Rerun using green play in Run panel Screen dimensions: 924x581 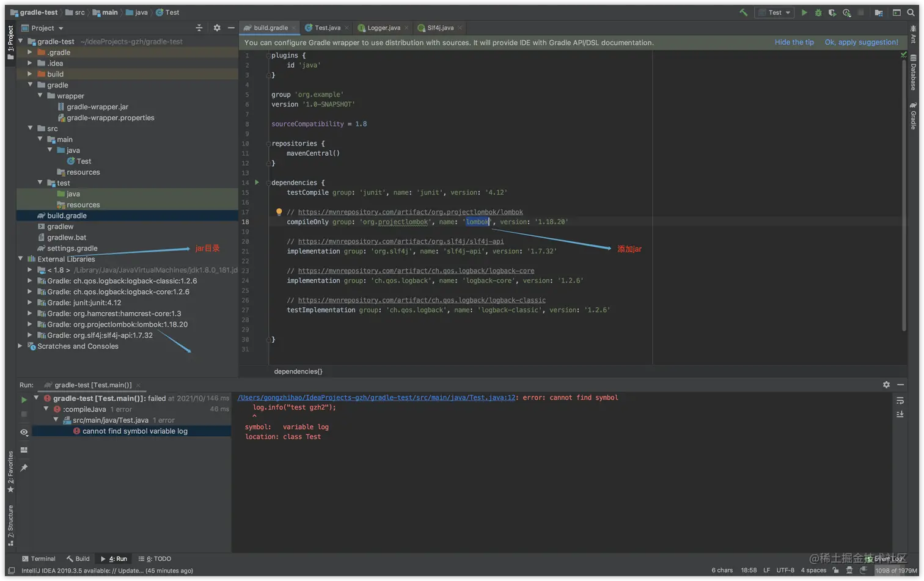24,400
